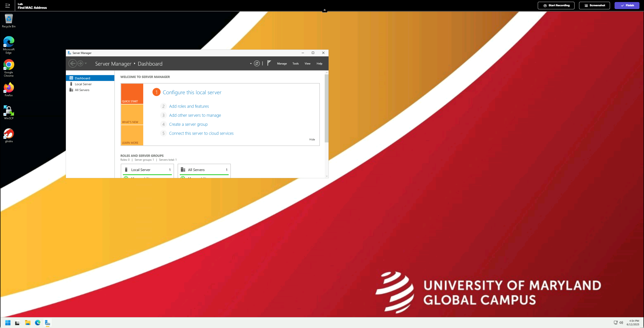
Task: Collapse the lab instructions side panel
Action: coord(7,6)
